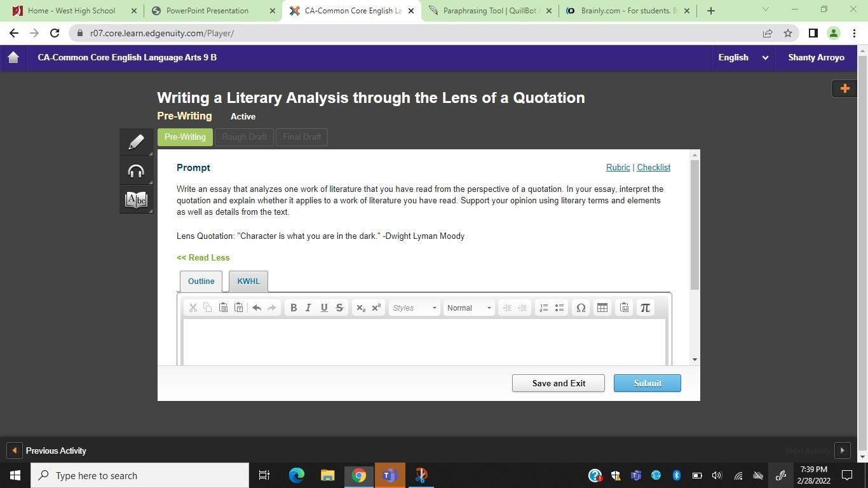Open the Rubric link
868x488 pixels.
click(x=618, y=168)
